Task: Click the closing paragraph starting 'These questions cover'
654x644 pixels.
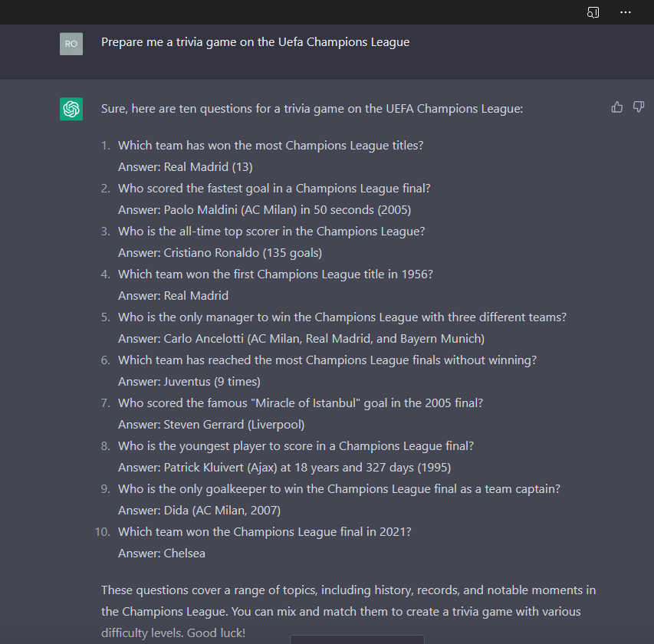Action: coord(349,612)
